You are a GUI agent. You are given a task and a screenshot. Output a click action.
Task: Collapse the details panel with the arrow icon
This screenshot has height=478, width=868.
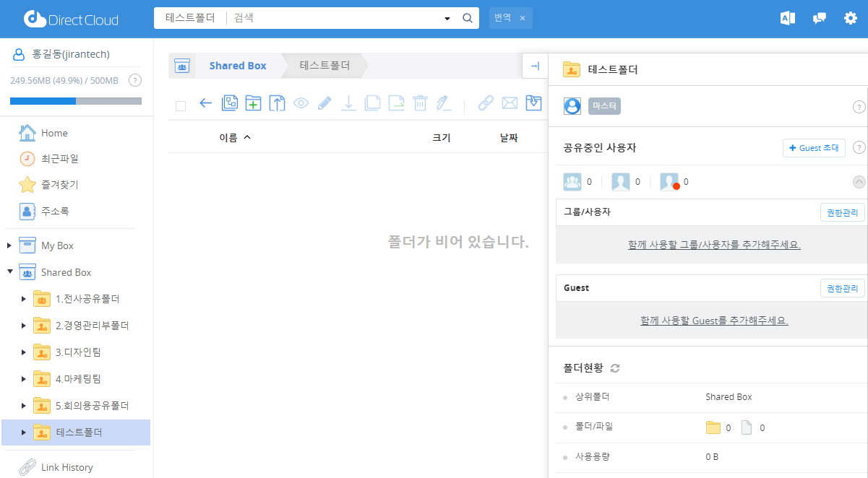[x=535, y=66]
